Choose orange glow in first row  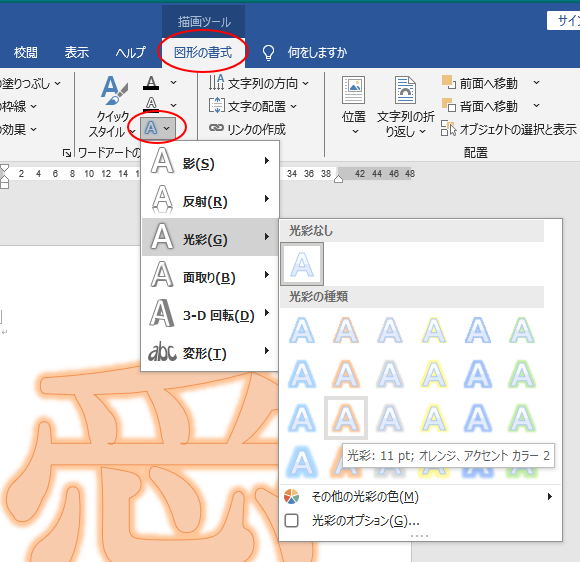(x=346, y=330)
